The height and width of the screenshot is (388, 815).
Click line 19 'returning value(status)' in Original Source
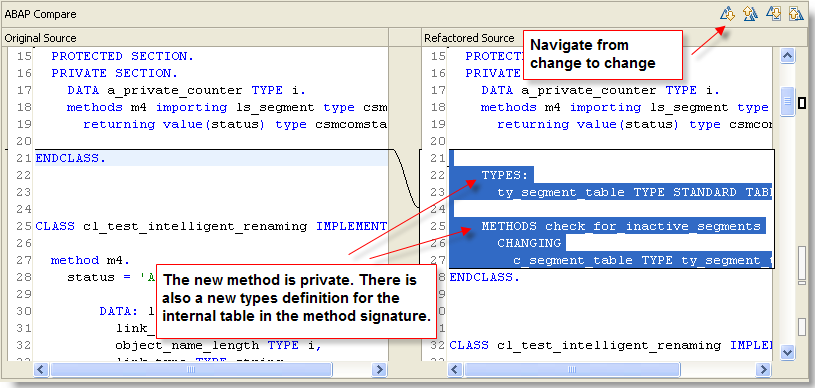tap(175, 125)
